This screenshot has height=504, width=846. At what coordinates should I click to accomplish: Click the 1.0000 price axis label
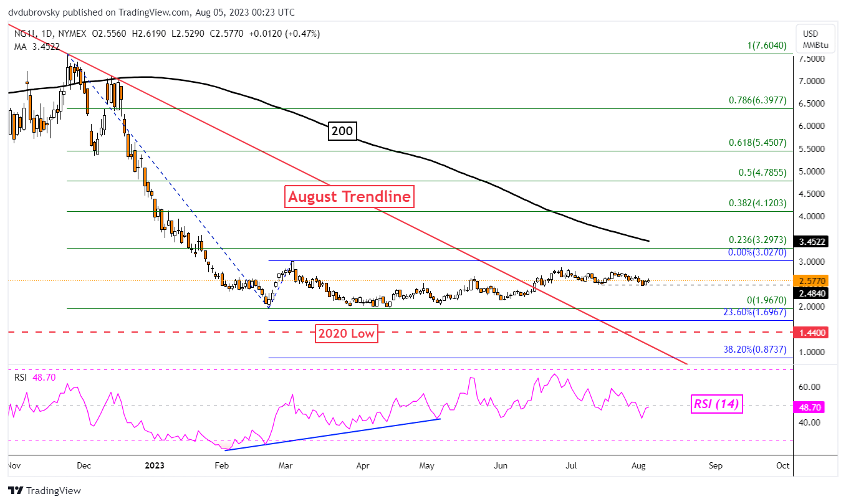click(x=812, y=352)
